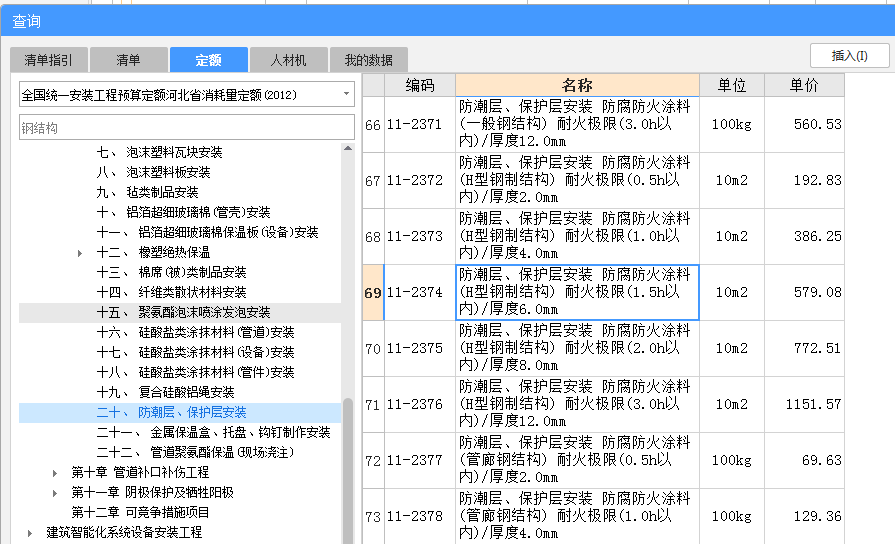
Task: Select code cell 11-2371
Action: 420,124
